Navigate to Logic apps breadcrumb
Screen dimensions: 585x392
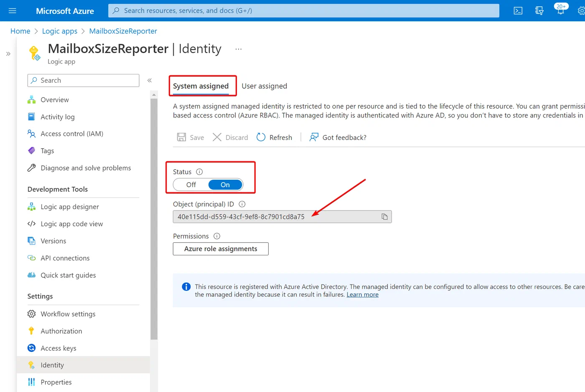pyautogui.click(x=60, y=31)
